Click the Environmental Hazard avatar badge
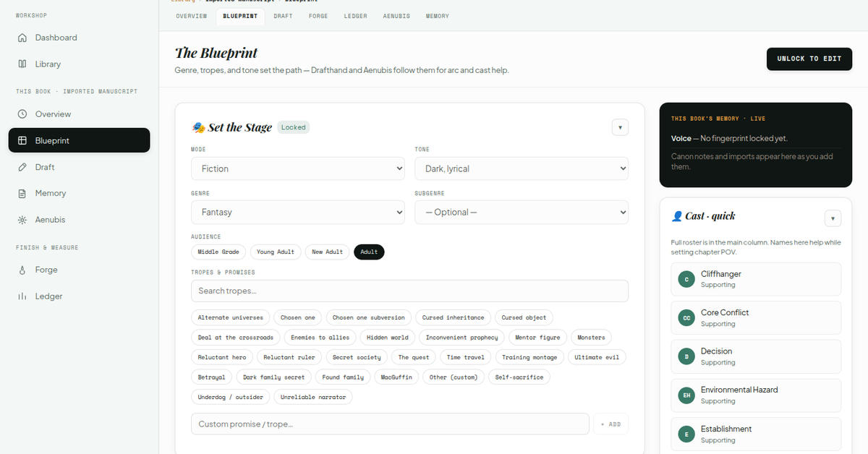This screenshot has width=868, height=454. click(686, 395)
